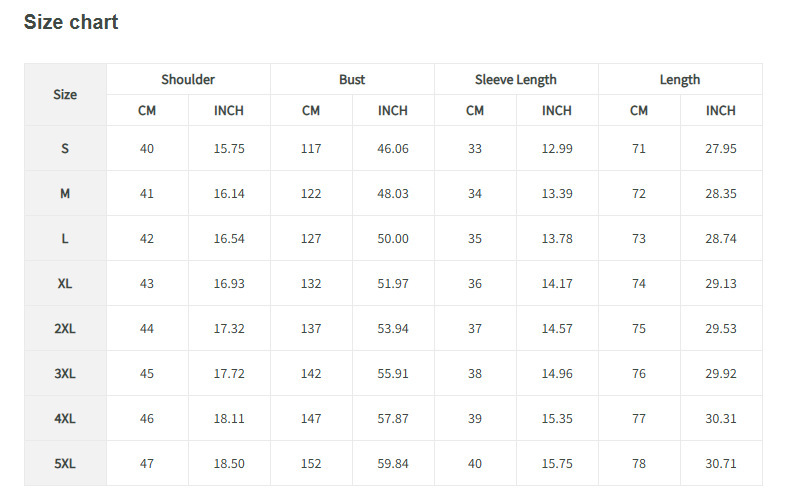
Task: Click the 4XL size row label
Action: tap(65, 418)
